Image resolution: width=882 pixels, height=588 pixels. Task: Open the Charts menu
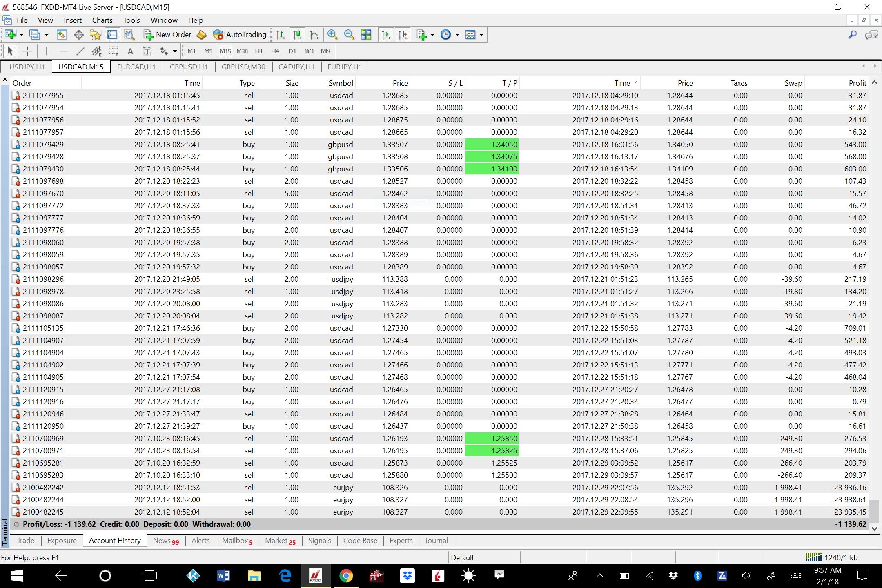[102, 20]
